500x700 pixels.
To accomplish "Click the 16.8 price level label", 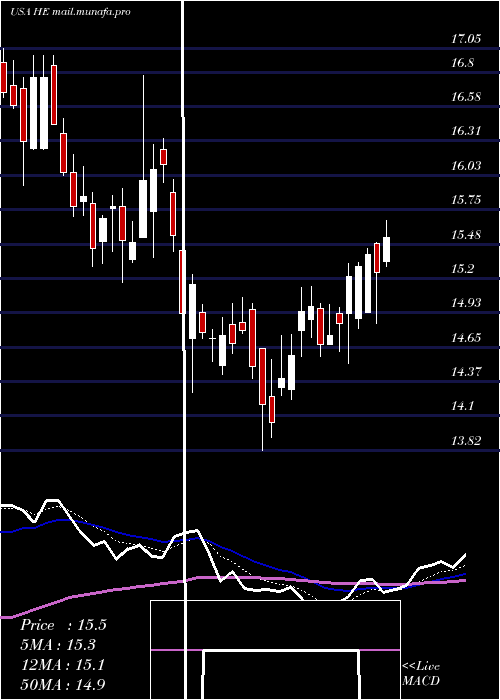I will pyautogui.click(x=462, y=63).
